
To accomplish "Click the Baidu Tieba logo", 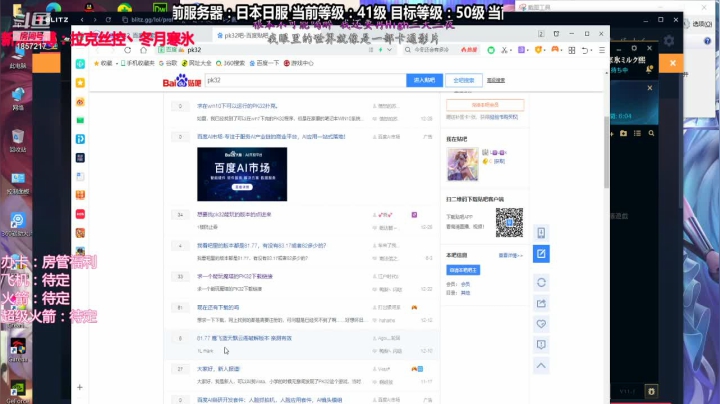I will pos(182,81).
